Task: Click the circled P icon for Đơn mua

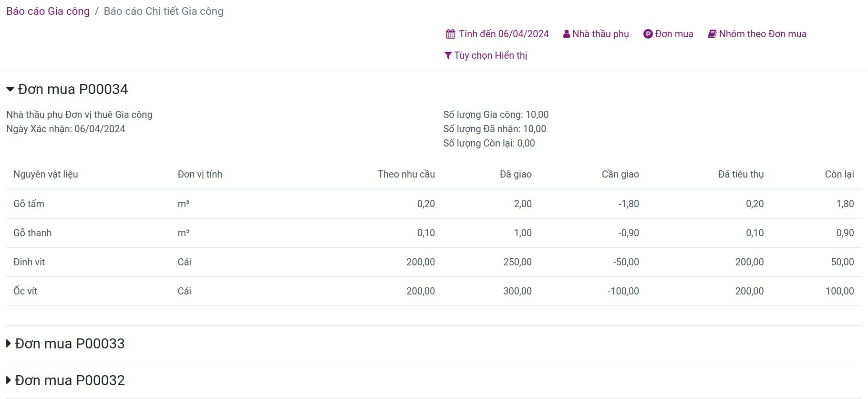Action: click(648, 34)
